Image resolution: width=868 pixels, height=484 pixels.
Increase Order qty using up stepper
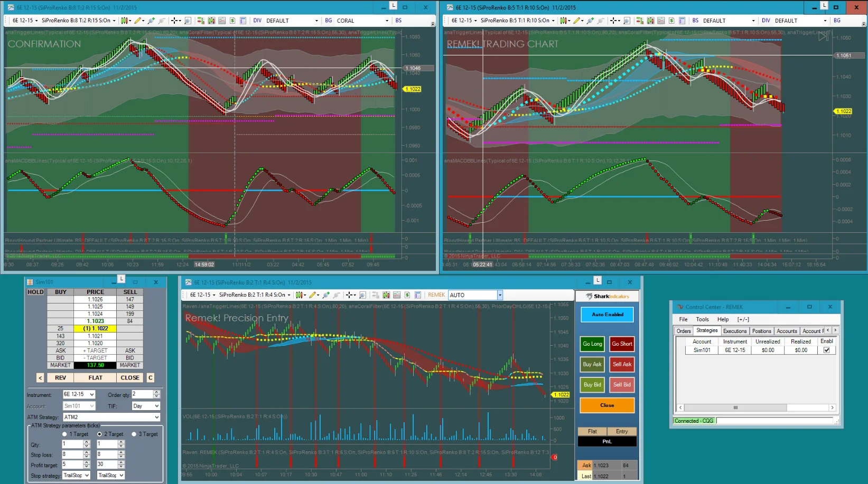(156, 392)
